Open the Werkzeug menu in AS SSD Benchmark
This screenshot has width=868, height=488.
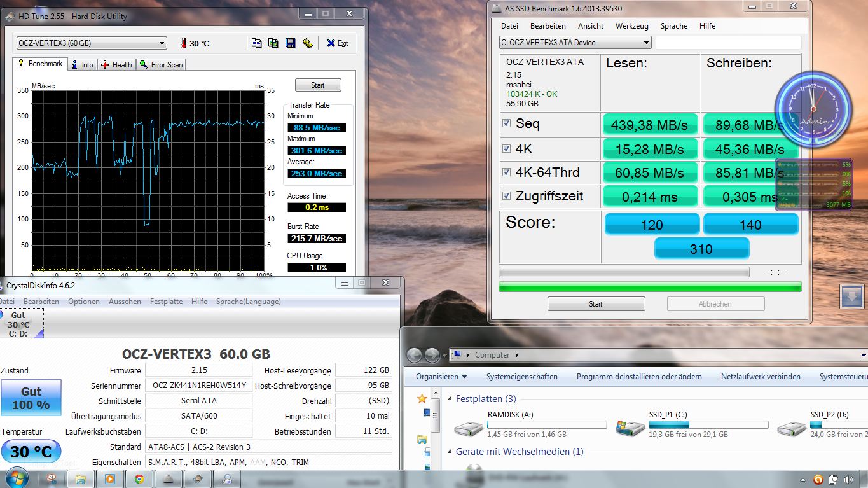coord(631,26)
